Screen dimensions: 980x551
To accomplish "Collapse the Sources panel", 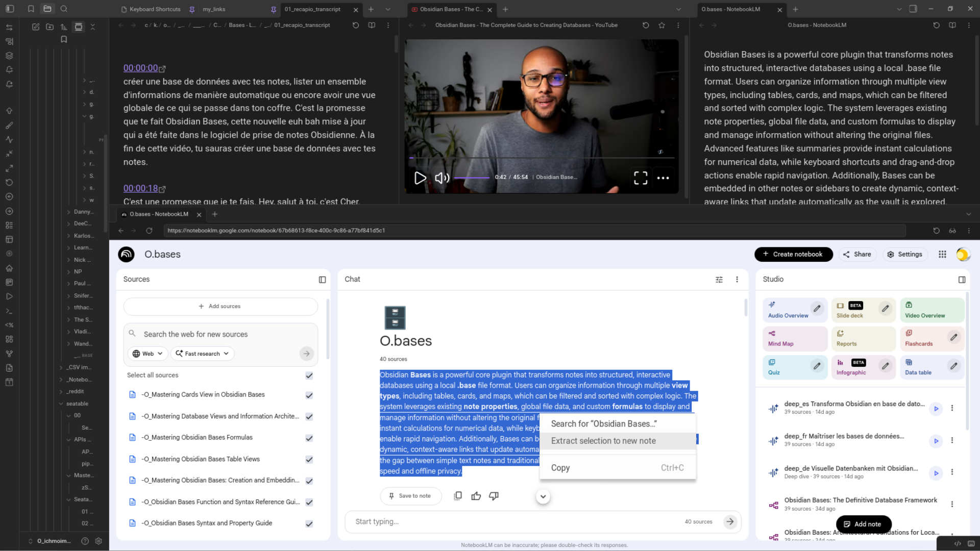I will [322, 280].
